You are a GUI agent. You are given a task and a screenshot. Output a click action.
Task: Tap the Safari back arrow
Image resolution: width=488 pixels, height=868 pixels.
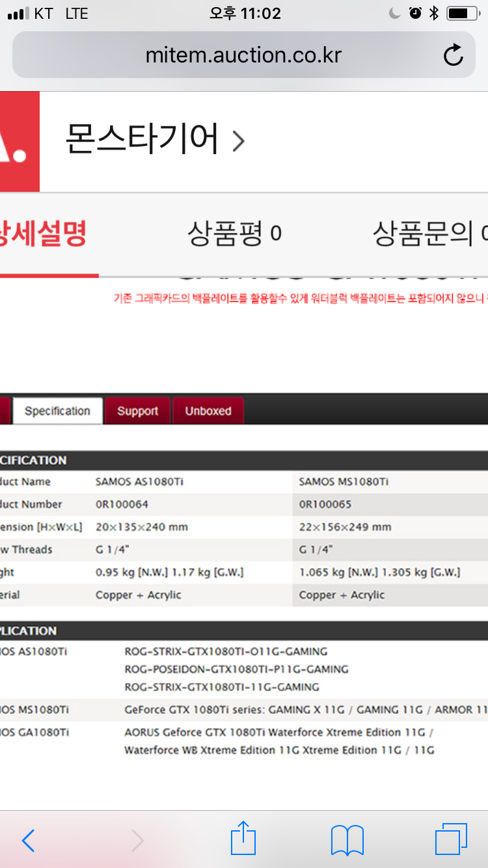coord(28,841)
